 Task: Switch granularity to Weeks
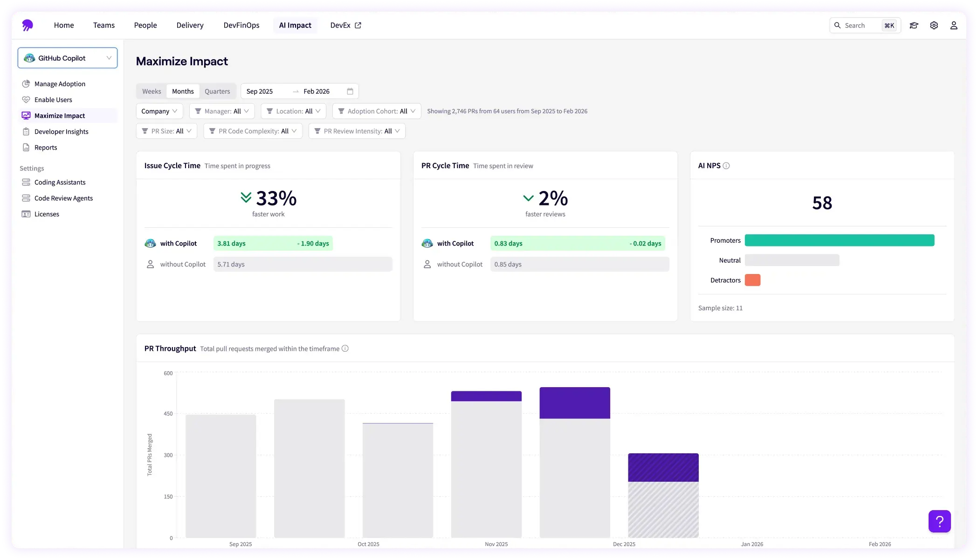click(x=152, y=91)
